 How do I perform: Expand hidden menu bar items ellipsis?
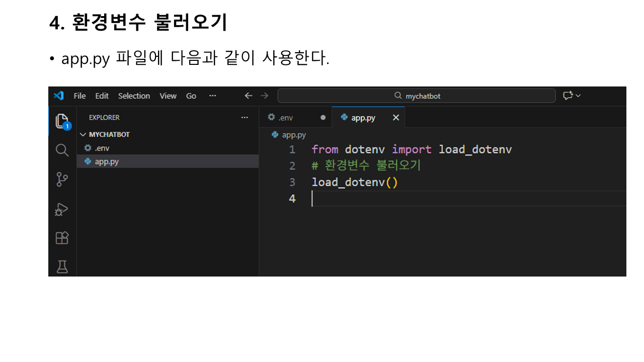pyautogui.click(x=212, y=96)
